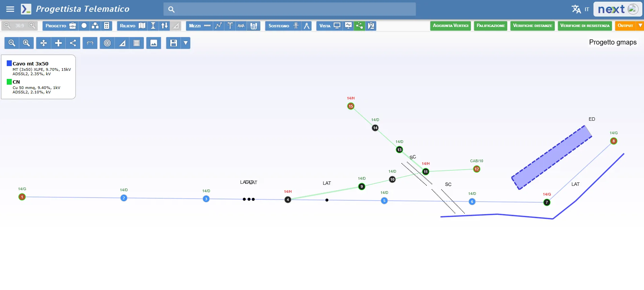Click the search field in the header
The height and width of the screenshot is (290, 644).
pyautogui.click(x=290, y=9)
